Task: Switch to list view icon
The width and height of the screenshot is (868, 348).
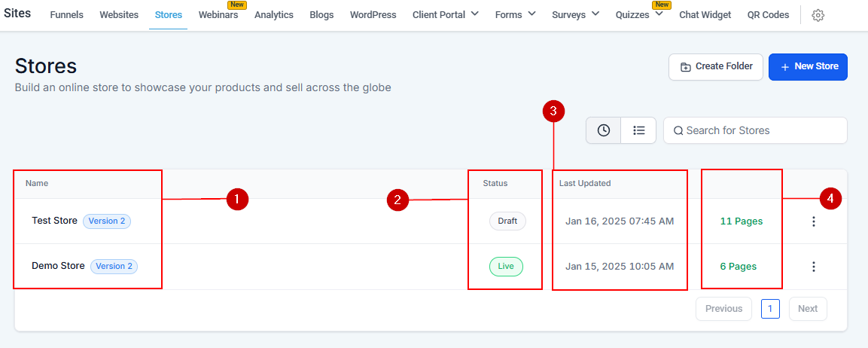Action: click(x=638, y=130)
